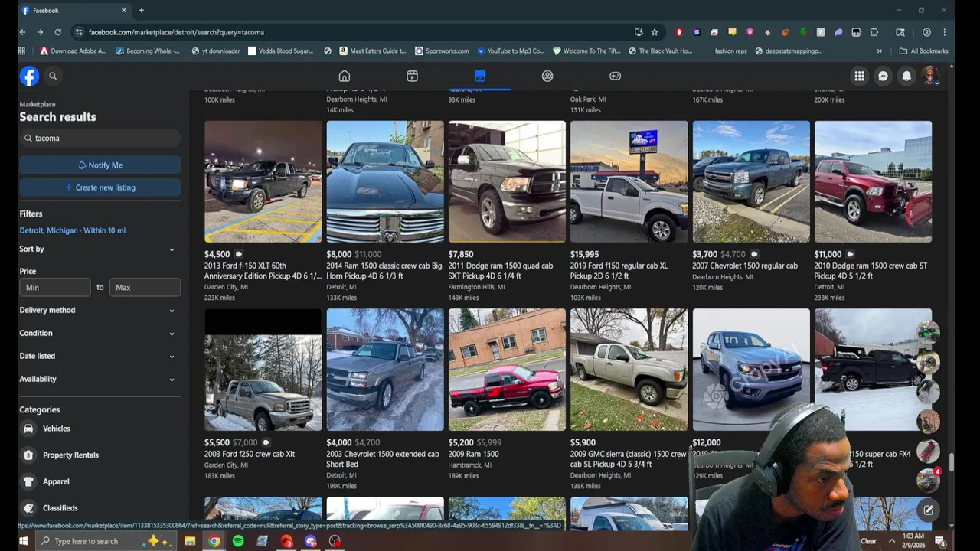Screen dimensions: 980x551
Task: Click the tacoma marketplace search box
Action: (100, 139)
